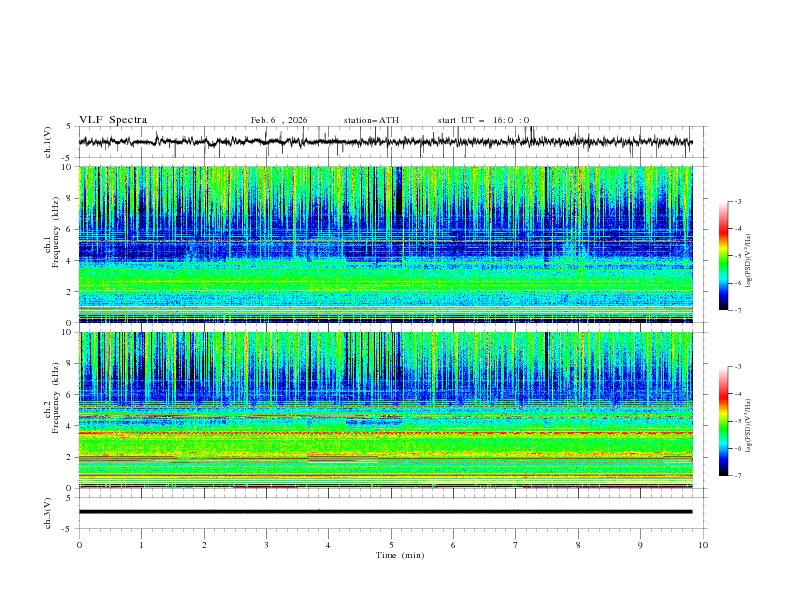Click the "4" minute tick label
This screenshot has height=612, width=792.
coord(328,545)
